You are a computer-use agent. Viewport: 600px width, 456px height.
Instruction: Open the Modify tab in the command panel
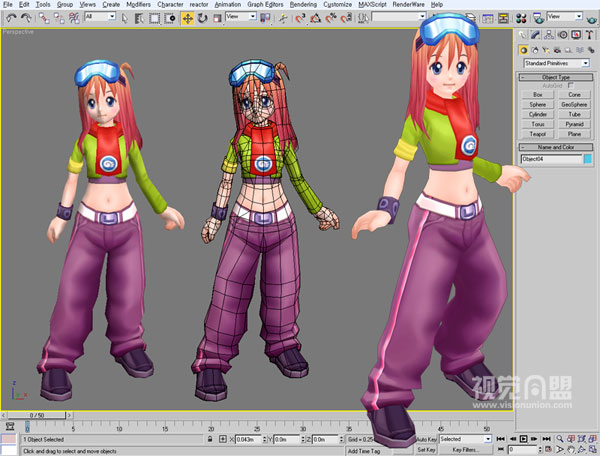coord(535,35)
